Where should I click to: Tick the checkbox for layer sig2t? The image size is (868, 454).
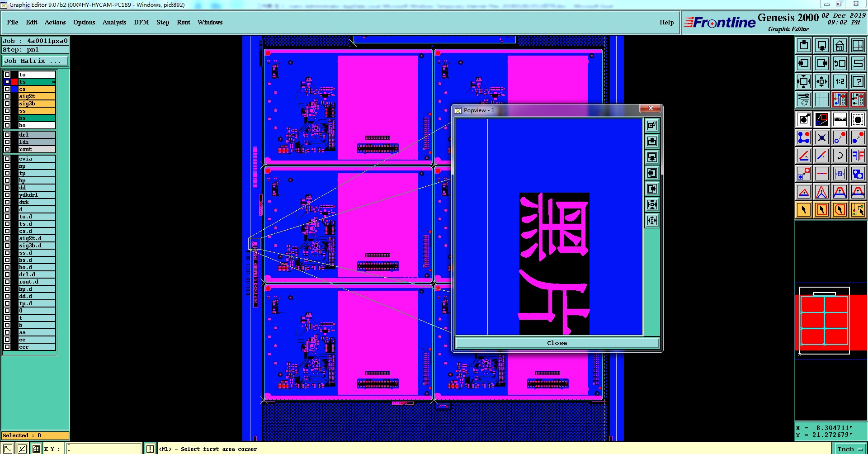[7, 96]
